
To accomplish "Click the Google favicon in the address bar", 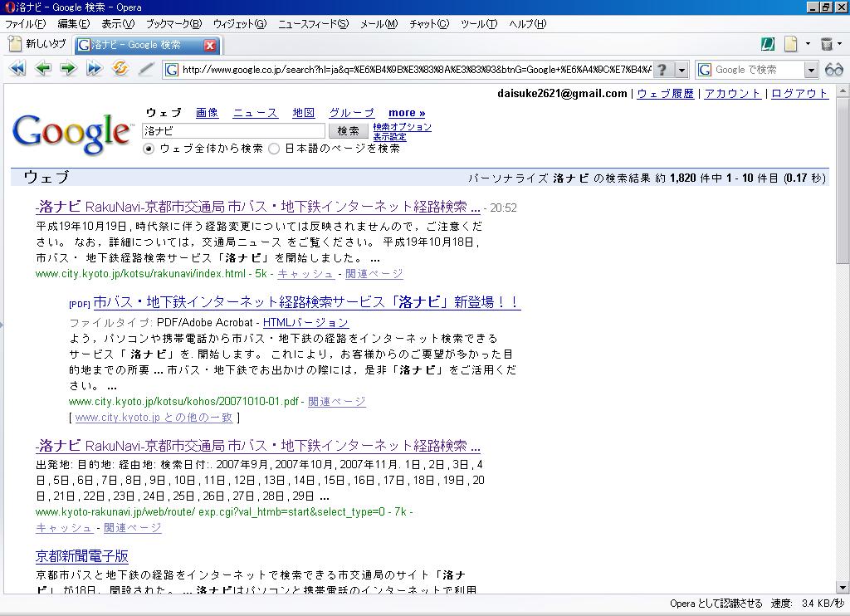I will [172, 70].
